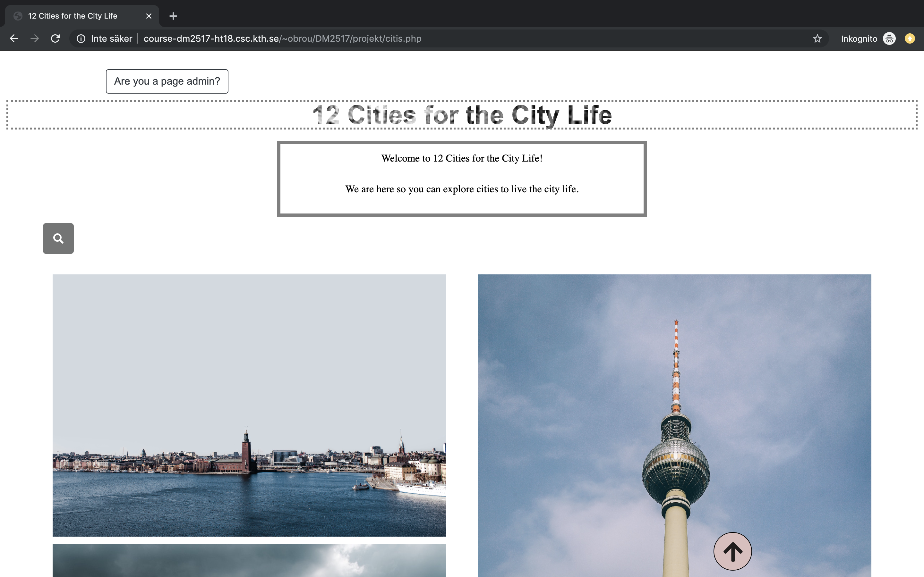Image resolution: width=924 pixels, height=577 pixels.
Task: Click the browser back arrow
Action: [x=14, y=38]
